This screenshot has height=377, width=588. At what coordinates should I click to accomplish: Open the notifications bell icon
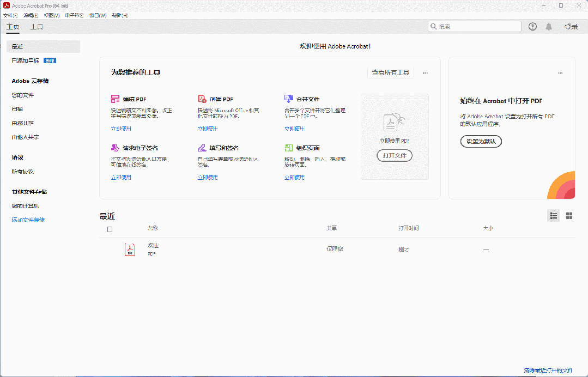(549, 27)
